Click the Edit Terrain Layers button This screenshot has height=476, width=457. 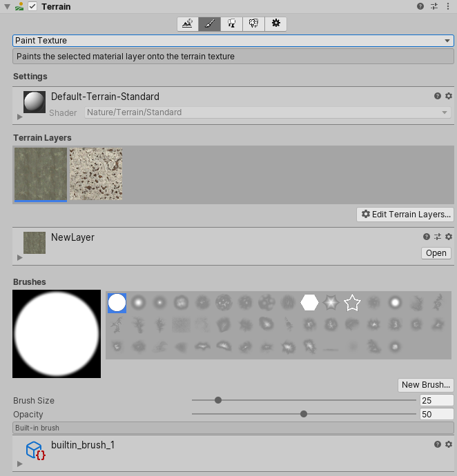tap(405, 215)
